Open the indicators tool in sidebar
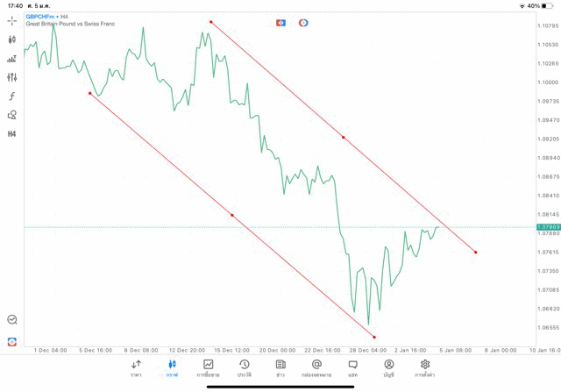 (12, 59)
